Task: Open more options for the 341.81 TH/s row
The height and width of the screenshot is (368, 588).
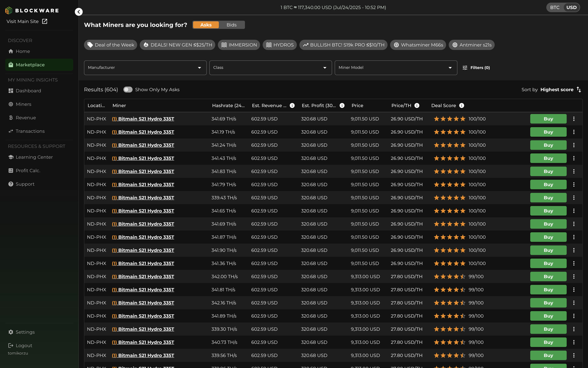Action: click(x=574, y=290)
